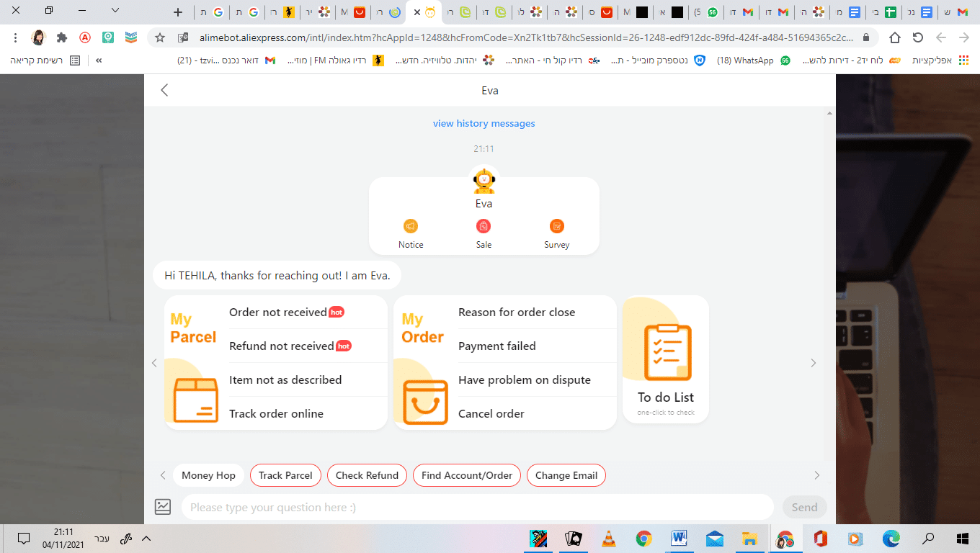Click the question input field

click(x=477, y=507)
